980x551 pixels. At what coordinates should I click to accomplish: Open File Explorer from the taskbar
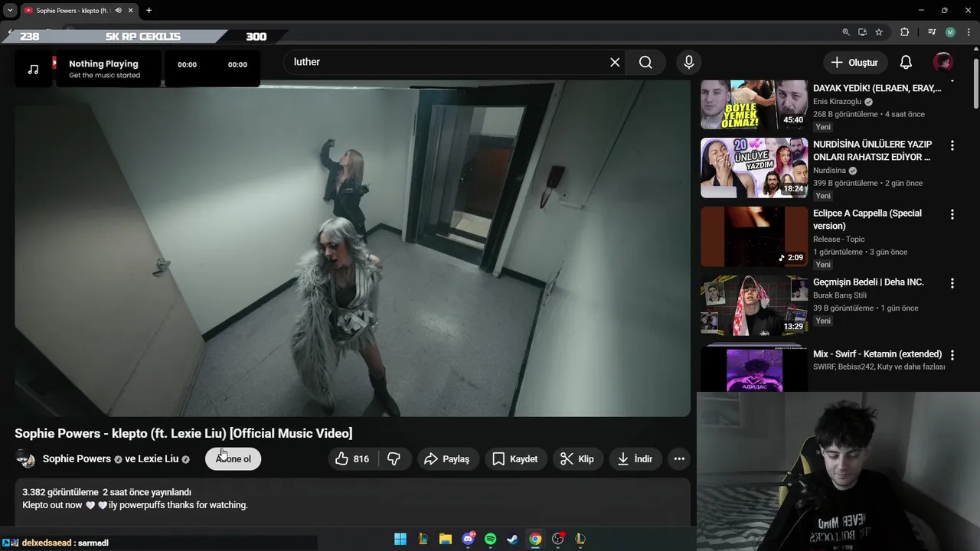(446, 539)
